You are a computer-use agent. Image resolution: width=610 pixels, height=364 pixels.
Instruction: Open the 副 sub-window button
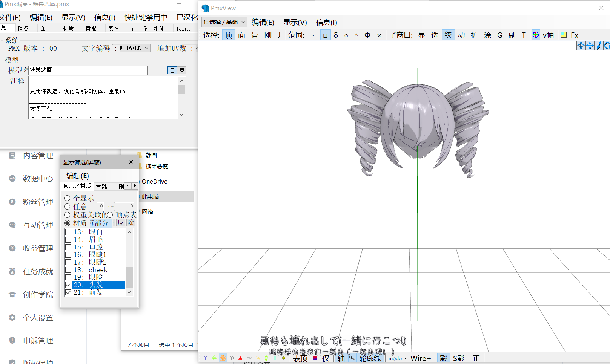[x=512, y=35]
